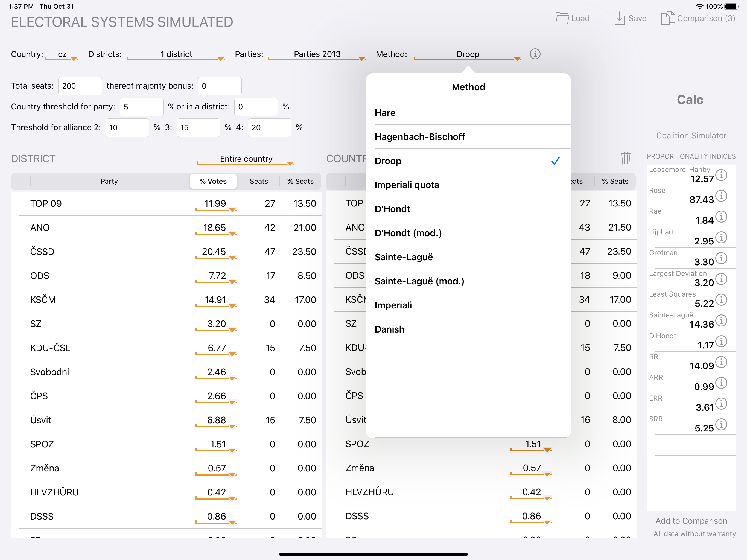The image size is (747, 560).
Task: Select the % Votes column tab in District table
Action: point(213,181)
